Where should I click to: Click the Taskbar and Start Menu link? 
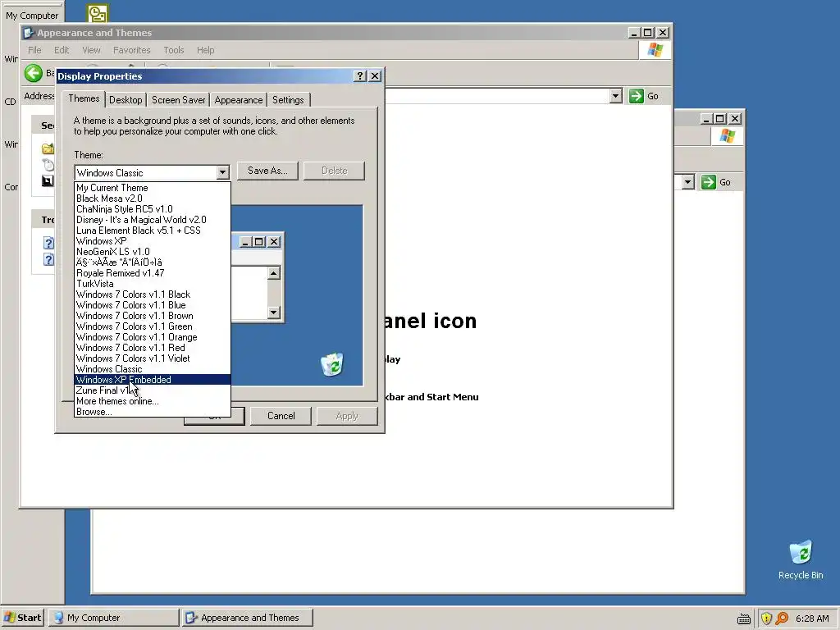pyautogui.click(x=431, y=397)
